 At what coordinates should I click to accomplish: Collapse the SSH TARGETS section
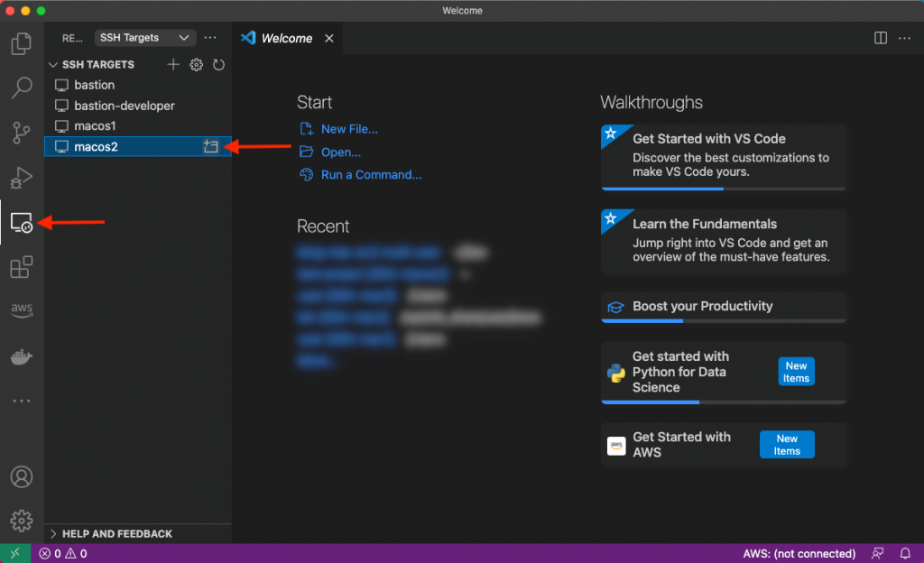53,64
